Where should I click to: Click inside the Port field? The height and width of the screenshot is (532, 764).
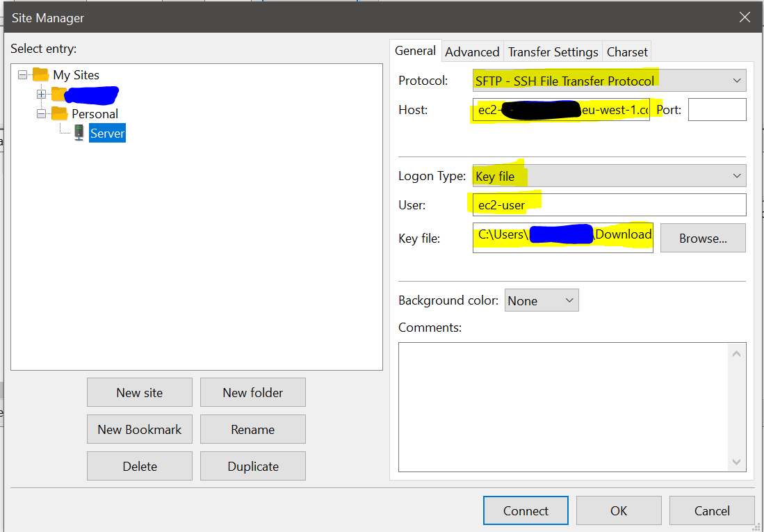click(x=717, y=109)
